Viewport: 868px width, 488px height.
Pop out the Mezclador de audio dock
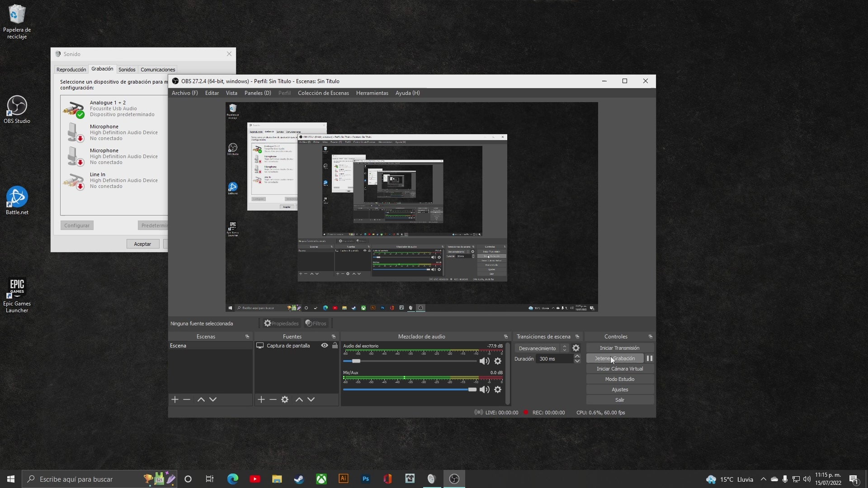(506, 337)
